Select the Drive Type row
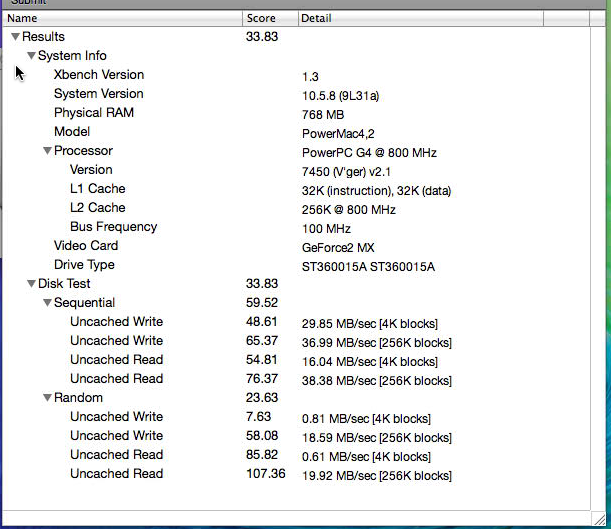The image size is (611, 529). coord(296,265)
